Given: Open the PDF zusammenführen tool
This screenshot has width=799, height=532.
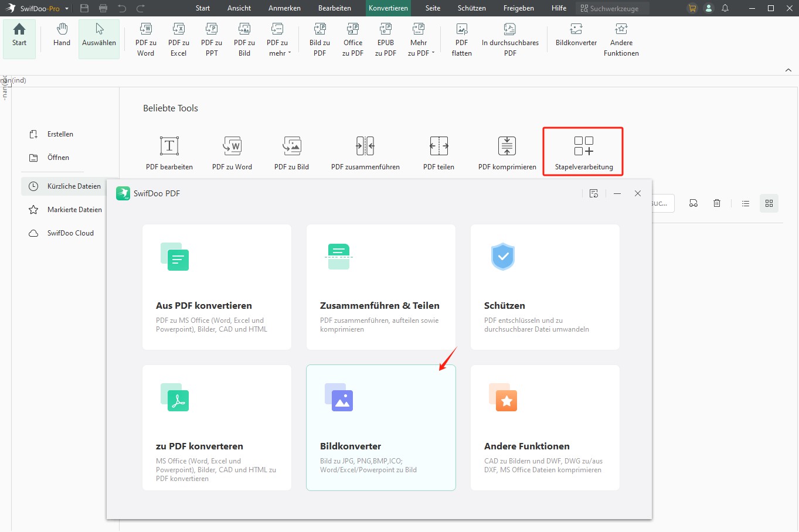Looking at the screenshot, I should (x=365, y=152).
